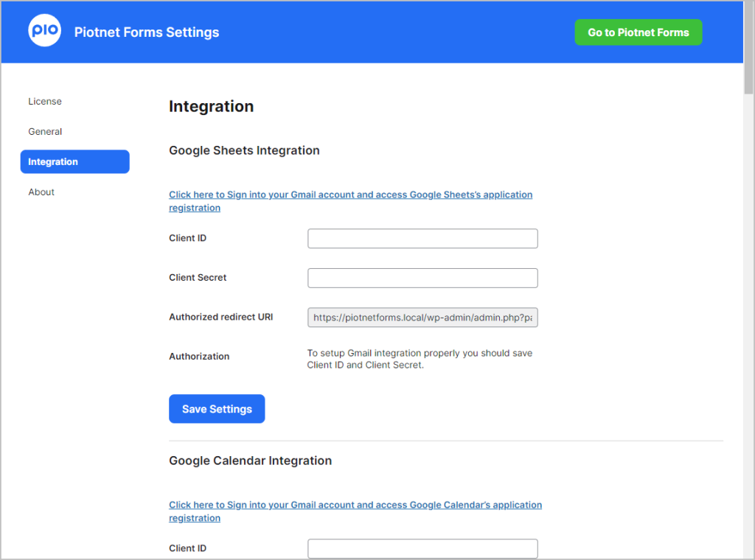Screen dimensions: 755x560
Task: Click the Save Settings button
Action: [217, 409]
